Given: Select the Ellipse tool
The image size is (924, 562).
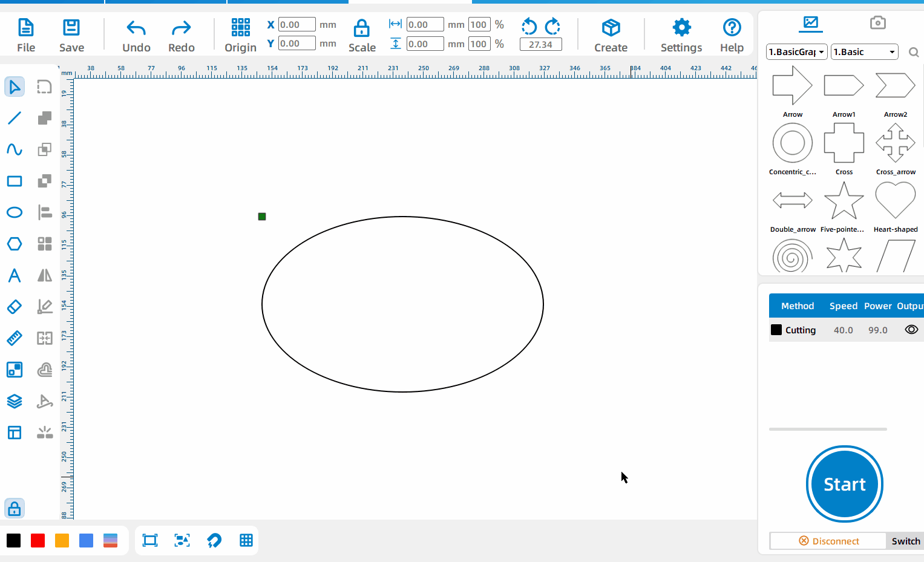Looking at the screenshot, I should tap(15, 212).
